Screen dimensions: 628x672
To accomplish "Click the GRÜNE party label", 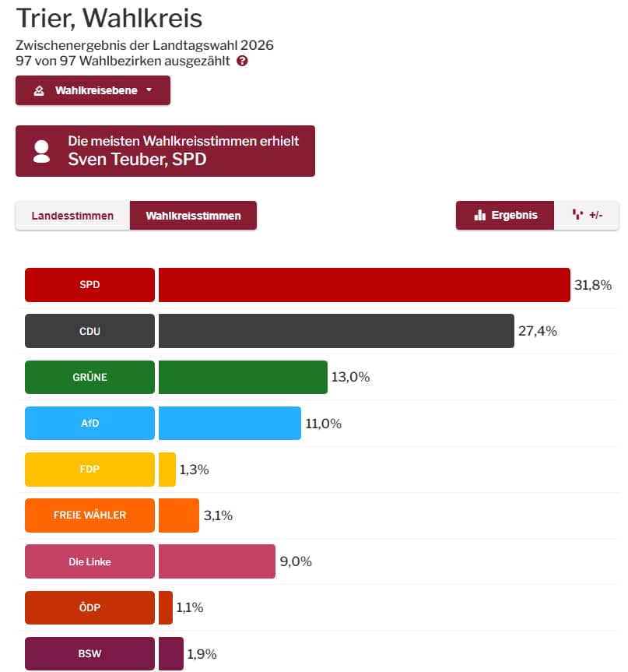I will pyautogui.click(x=89, y=377).
